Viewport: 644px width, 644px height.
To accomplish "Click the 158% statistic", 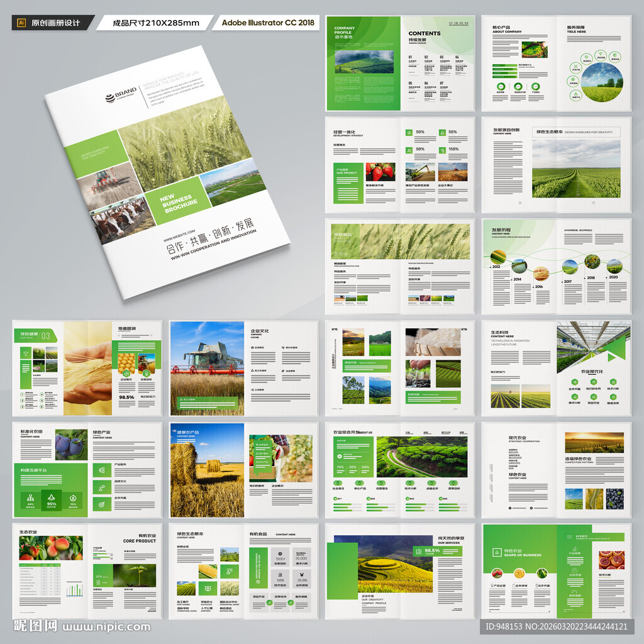I will (453, 149).
